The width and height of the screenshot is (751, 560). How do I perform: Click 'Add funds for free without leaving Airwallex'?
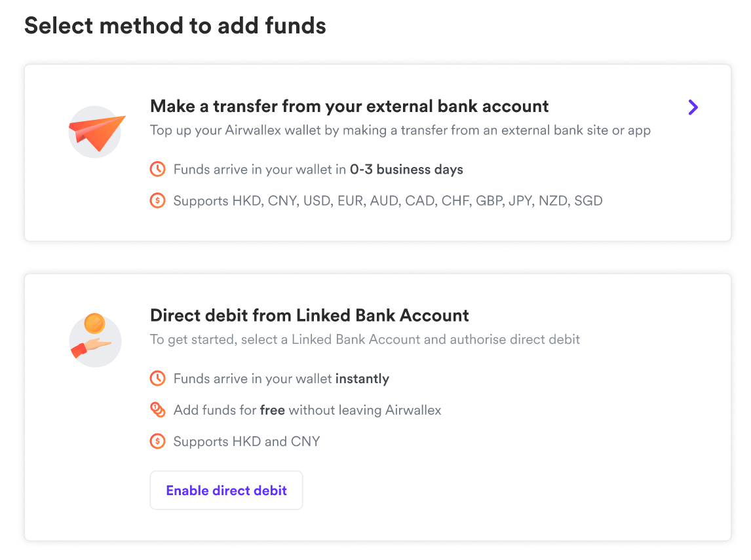(307, 410)
